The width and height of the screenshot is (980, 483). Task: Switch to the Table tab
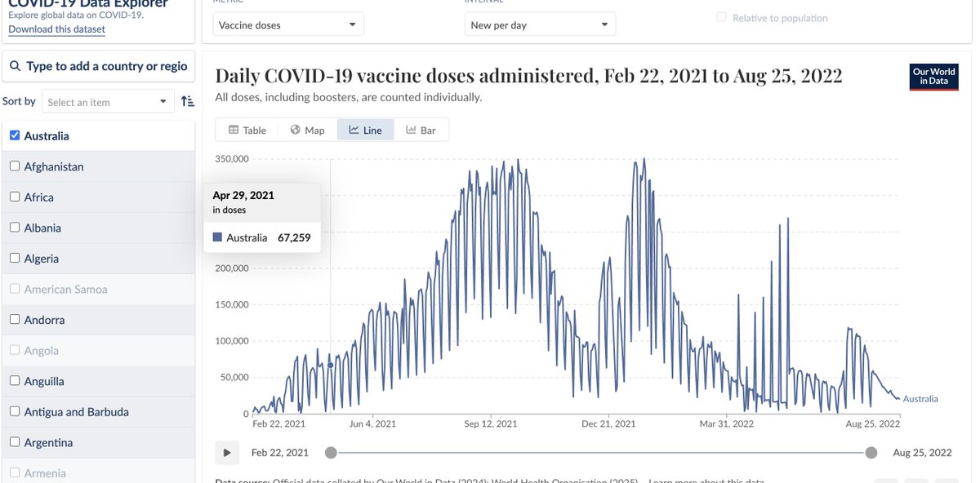click(247, 131)
